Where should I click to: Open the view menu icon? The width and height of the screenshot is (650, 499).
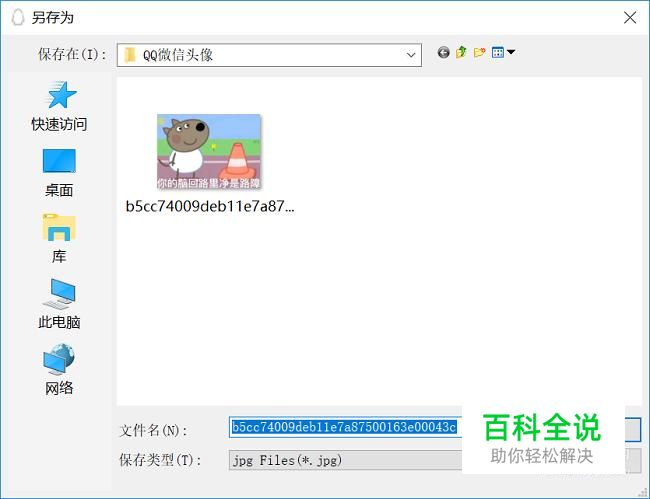pos(497,53)
